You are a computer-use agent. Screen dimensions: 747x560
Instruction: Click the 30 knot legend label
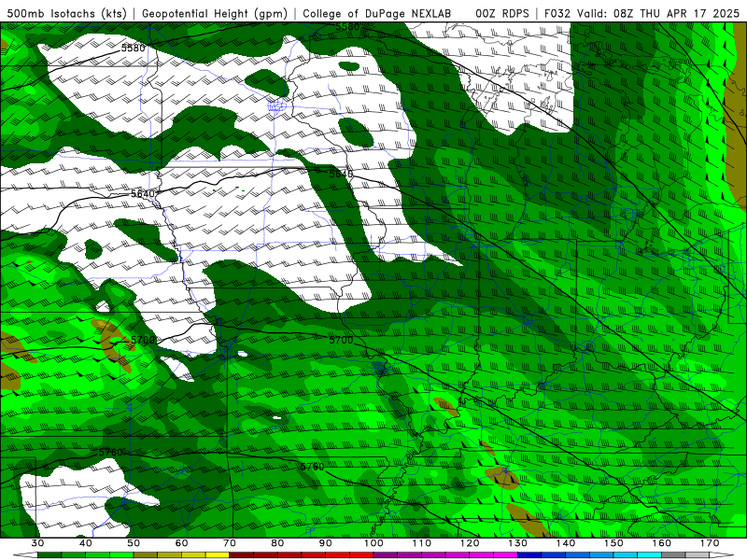coord(37,543)
